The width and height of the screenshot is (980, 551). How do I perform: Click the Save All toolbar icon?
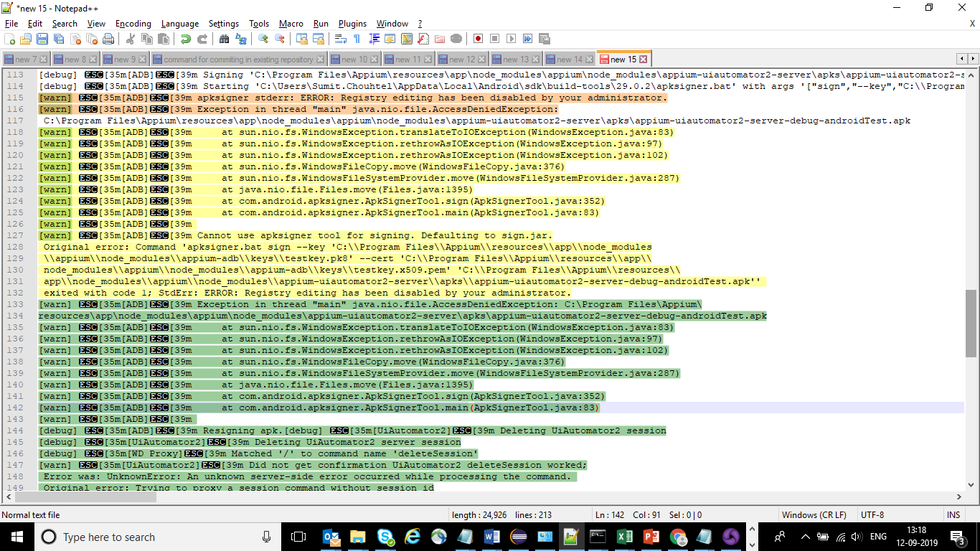[59, 39]
